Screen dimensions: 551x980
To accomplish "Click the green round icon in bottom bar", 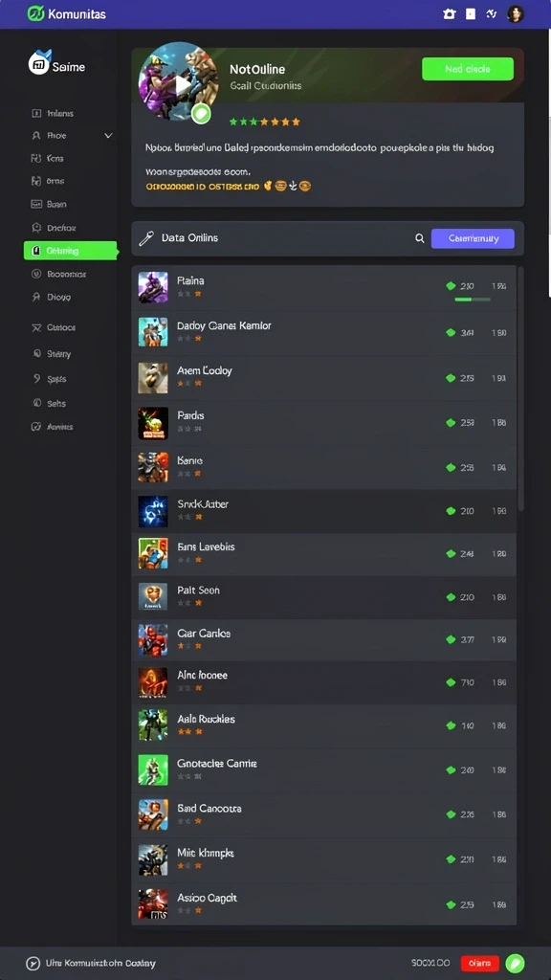I will 516,963.
